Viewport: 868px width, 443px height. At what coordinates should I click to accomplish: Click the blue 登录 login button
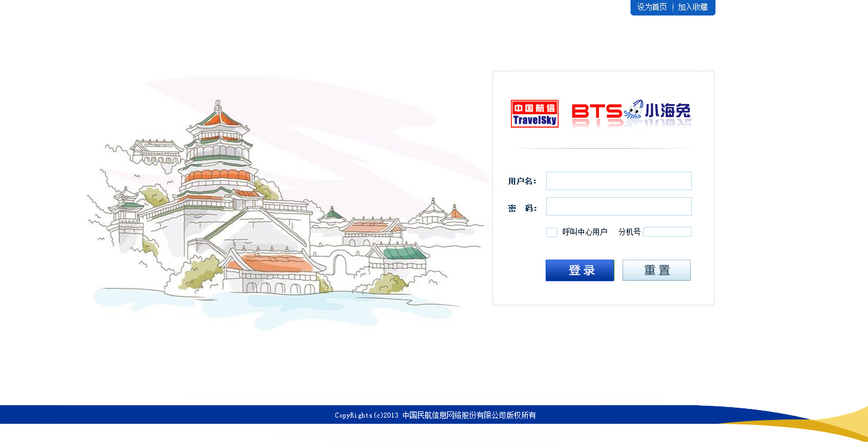[x=580, y=270]
